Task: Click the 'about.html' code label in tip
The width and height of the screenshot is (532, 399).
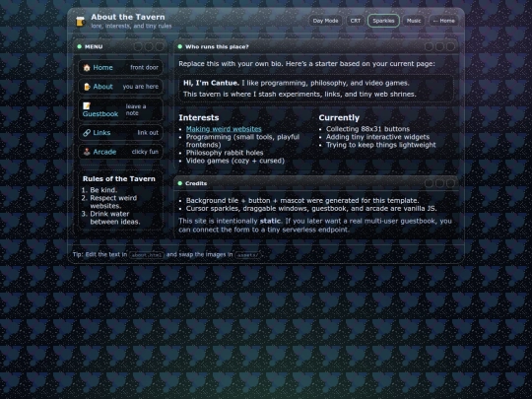Action: (x=147, y=255)
